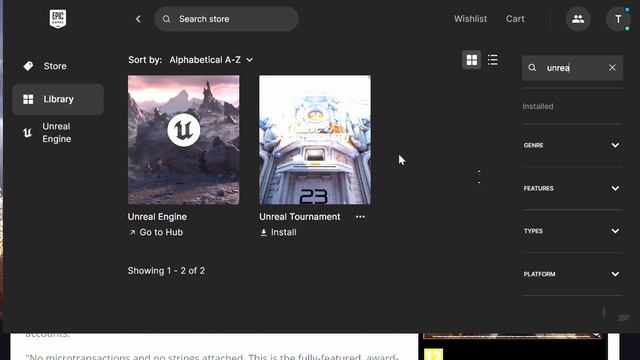Click the magnifier icon in Search store
Screen dimensions: 640x360
click(167, 19)
